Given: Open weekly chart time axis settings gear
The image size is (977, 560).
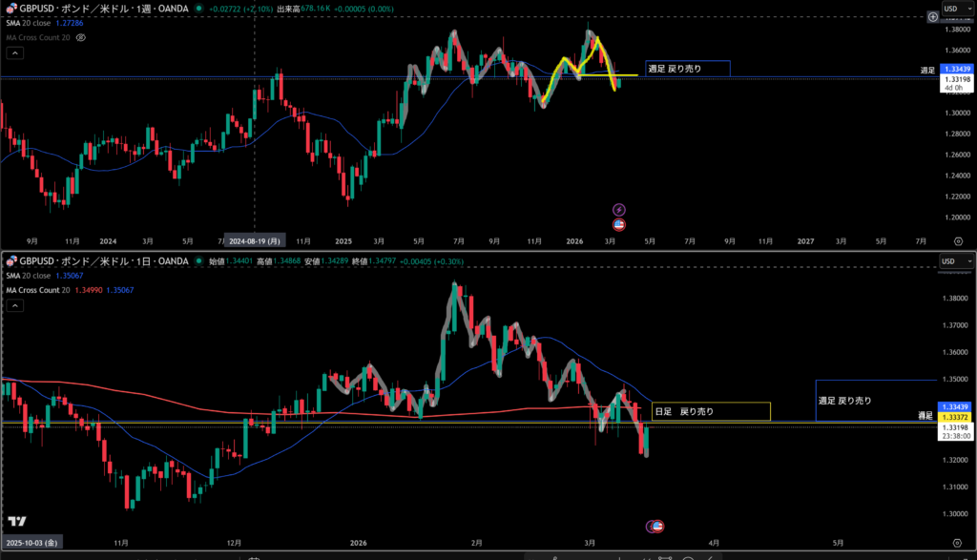Looking at the screenshot, I should 958,241.
